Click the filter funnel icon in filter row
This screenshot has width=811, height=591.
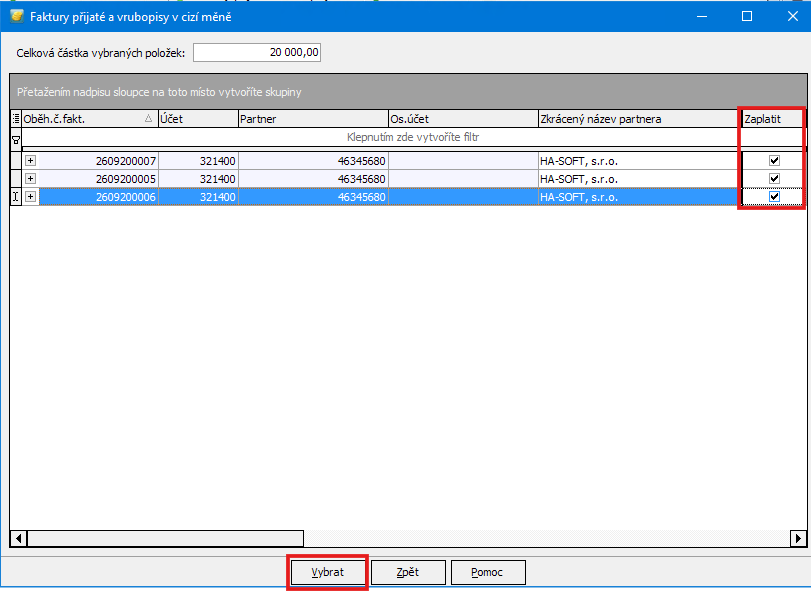coord(16,138)
